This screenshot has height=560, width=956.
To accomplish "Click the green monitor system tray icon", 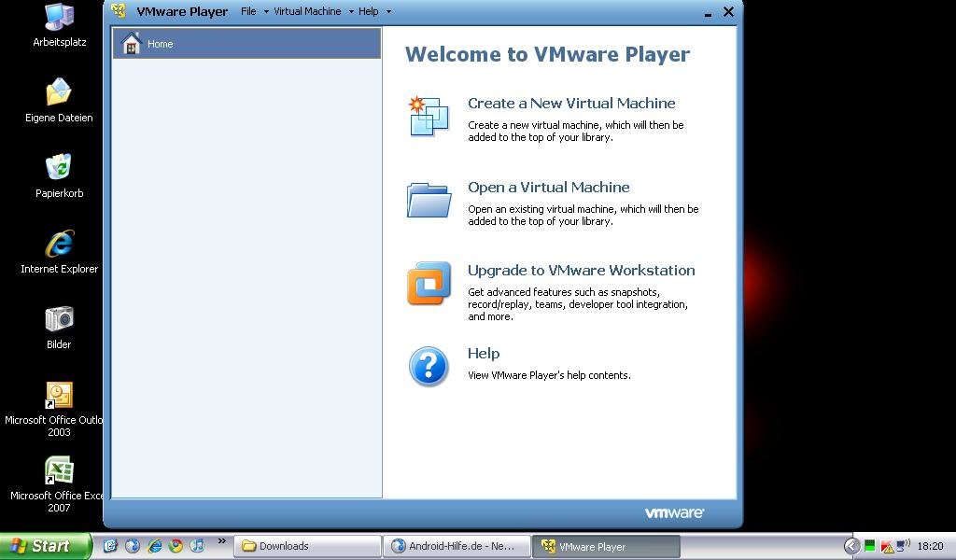I will [x=870, y=546].
